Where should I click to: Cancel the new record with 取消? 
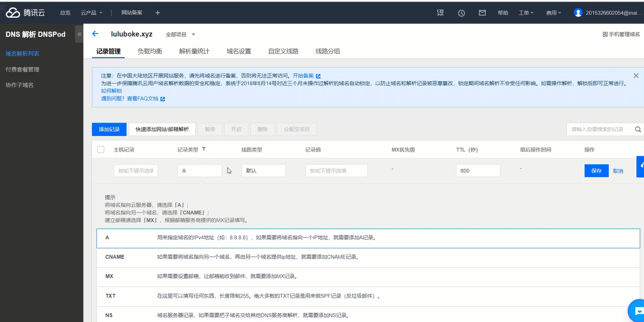618,171
